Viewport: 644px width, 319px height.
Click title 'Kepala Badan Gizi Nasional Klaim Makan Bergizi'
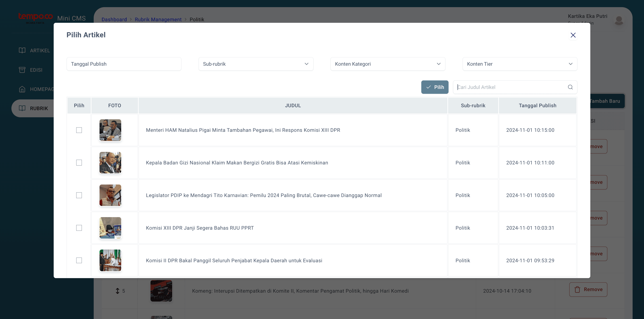(x=237, y=163)
